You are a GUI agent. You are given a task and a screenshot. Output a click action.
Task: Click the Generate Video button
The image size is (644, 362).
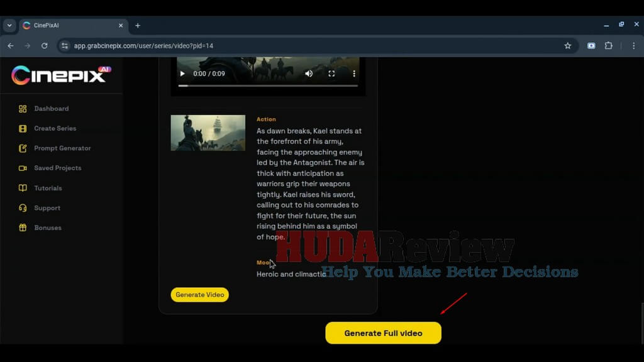[199, 295]
